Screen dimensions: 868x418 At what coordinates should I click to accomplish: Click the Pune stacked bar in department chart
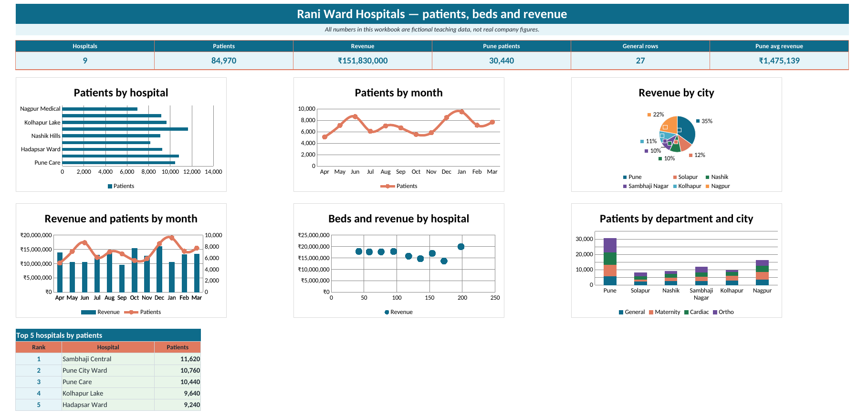coord(610,261)
